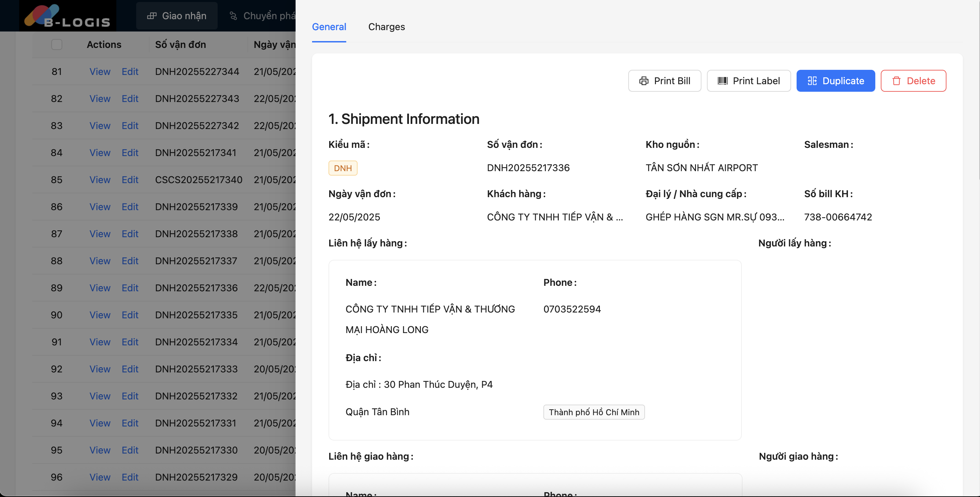Click the Ngày vận column header
Image resolution: width=980 pixels, height=497 pixels.
point(274,44)
